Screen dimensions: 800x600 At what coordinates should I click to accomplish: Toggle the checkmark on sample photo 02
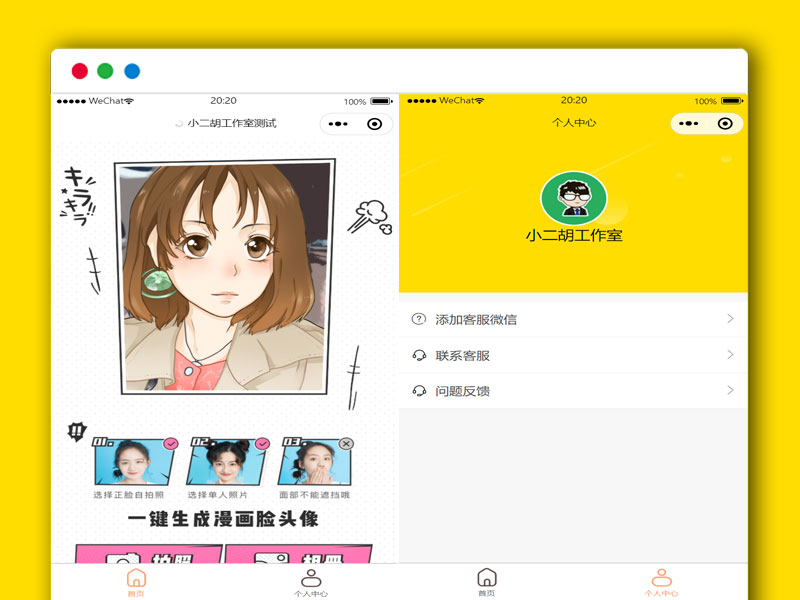pyautogui.click(x=262, y=442)
